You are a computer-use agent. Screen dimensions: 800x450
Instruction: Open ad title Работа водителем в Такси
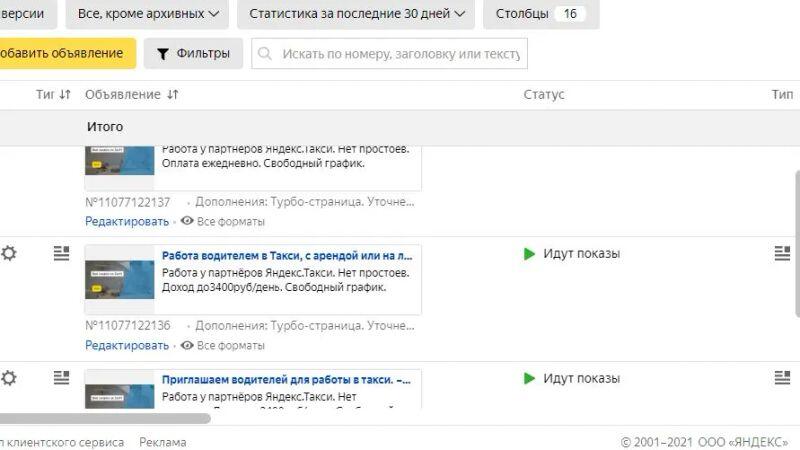coord(287,255)
